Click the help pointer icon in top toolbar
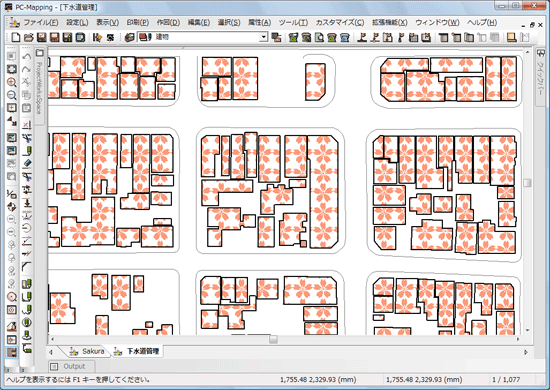Viewport: 550px width, 390px height. click(x=97, y=37)
